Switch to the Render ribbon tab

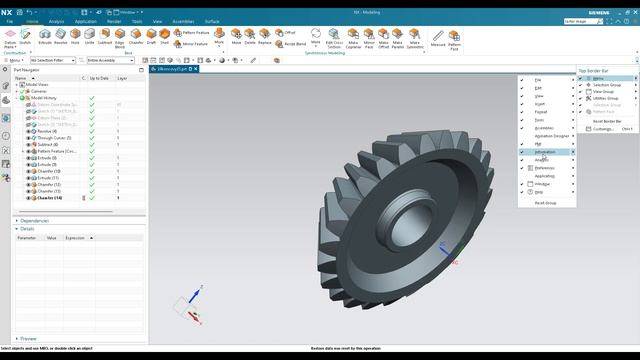pos(114,21)
